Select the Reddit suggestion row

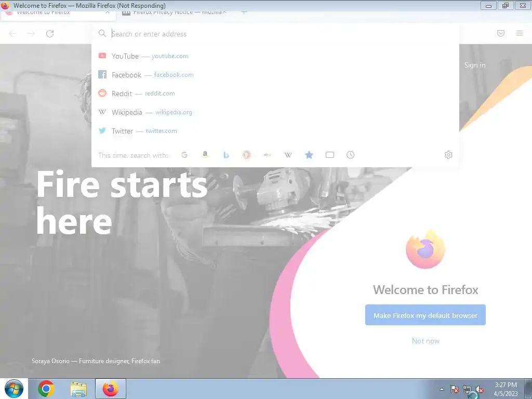pos(275,94)
